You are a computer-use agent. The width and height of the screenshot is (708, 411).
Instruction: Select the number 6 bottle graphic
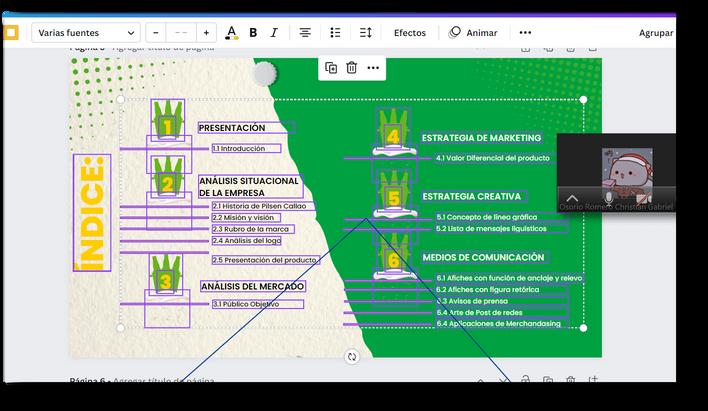[x=393, y=254]
